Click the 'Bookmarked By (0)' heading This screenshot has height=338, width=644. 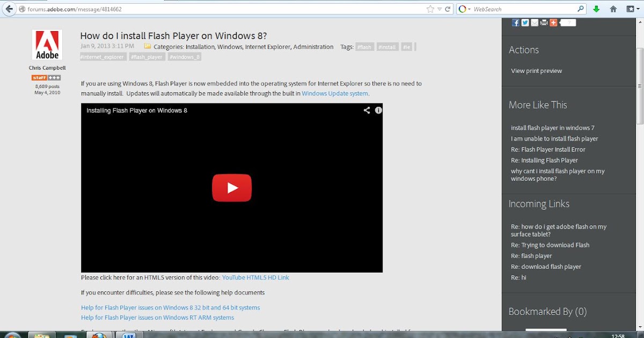coord(547,311)
